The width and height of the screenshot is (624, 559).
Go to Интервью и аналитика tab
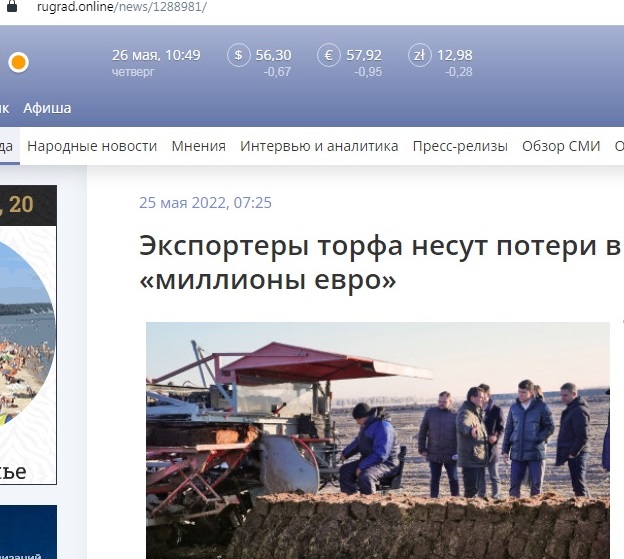pos(319,146)
